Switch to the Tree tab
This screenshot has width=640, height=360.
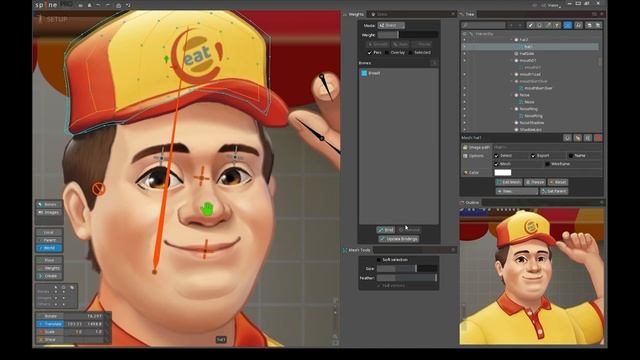(x=467, y=14)
